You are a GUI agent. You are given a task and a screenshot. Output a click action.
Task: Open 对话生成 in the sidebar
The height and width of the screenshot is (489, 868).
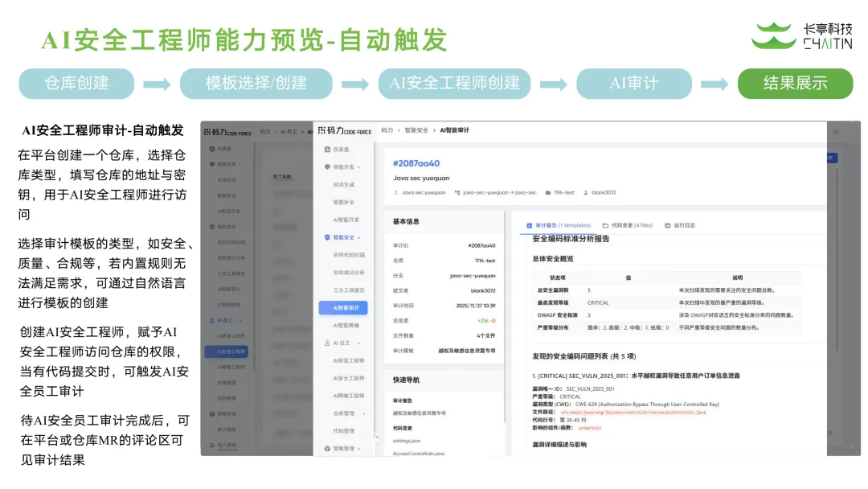(344, 184)
